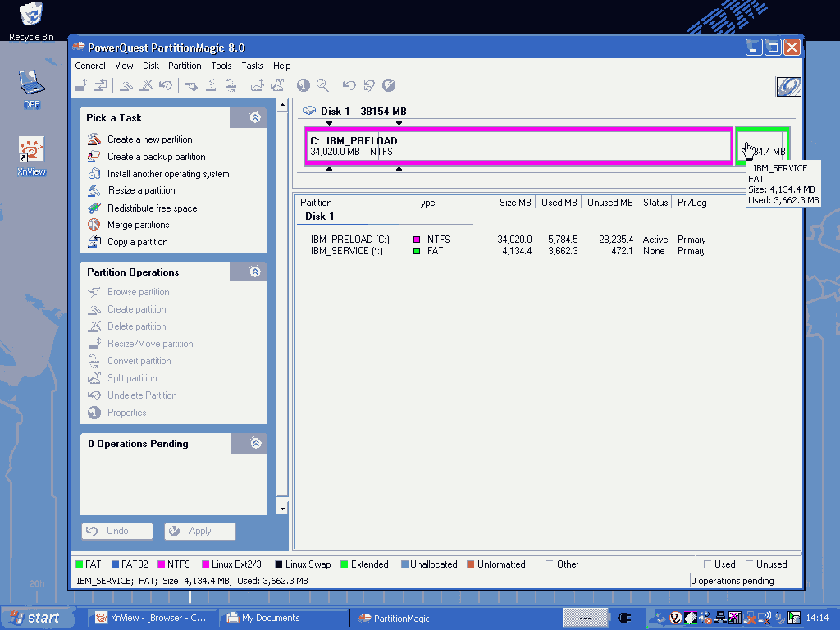Viewport: 840px width, 630px height.
Task: Collapse the Partition Operations panel
Action: click(x=255, y=272)
